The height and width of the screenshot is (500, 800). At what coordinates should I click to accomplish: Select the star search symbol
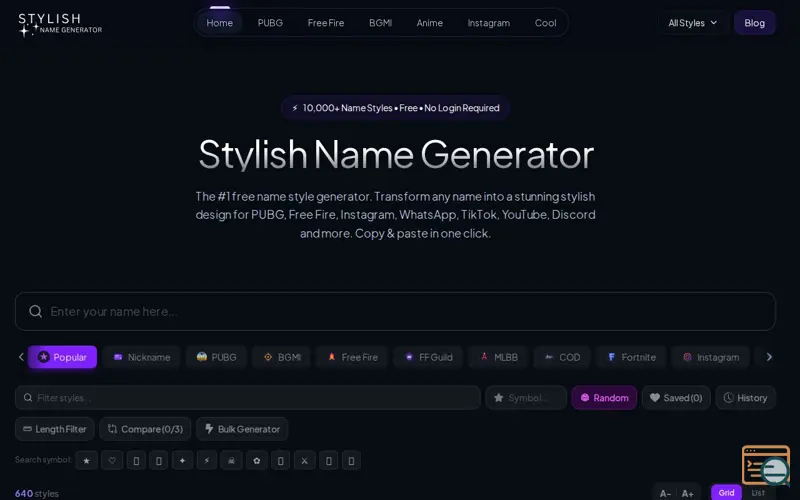(x=87, y=461)
